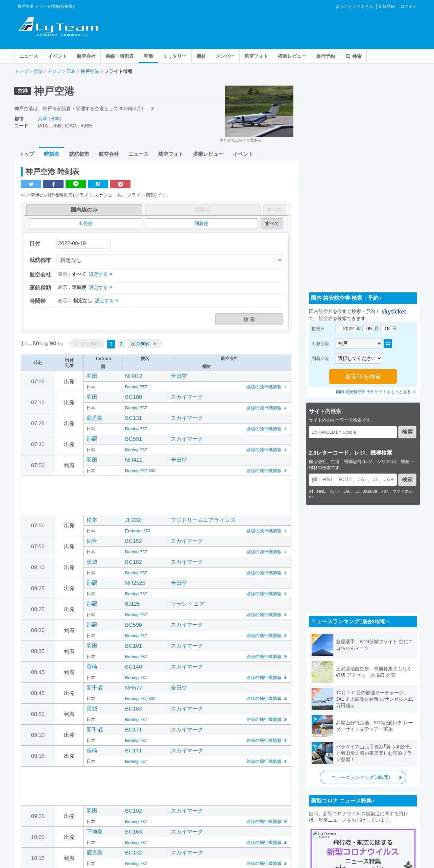This screenshot has width=434, height=868.
Task: Share the page via LINE icon
Action: pos(76,184)
